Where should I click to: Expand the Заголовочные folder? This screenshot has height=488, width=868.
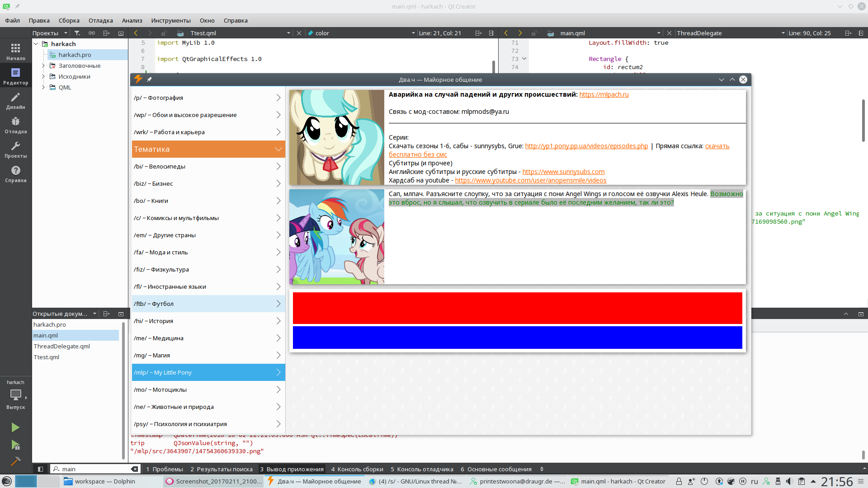coord(43,66)
